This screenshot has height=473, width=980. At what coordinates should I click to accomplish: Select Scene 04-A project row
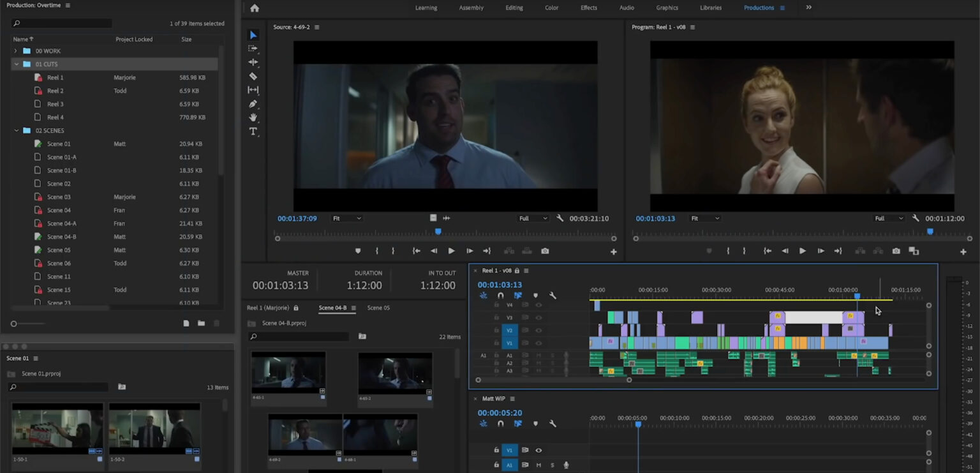click(x=115, y=223)
